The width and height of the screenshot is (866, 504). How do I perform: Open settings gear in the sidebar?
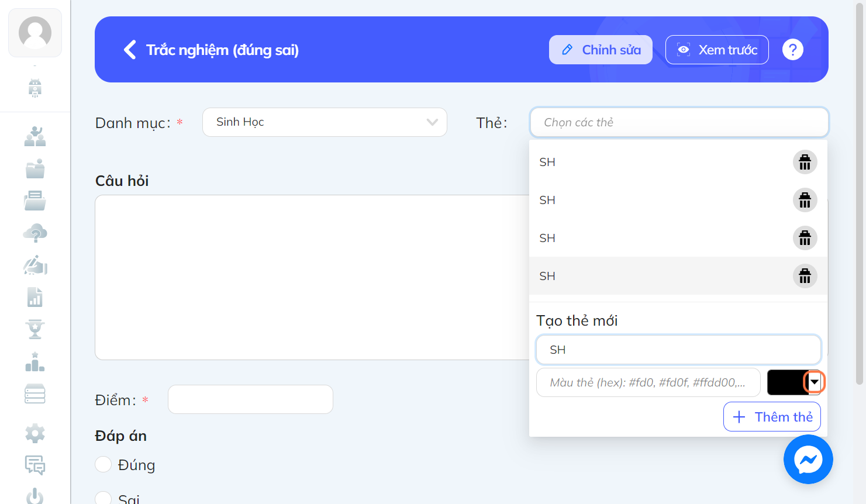(x=35, y=433)
